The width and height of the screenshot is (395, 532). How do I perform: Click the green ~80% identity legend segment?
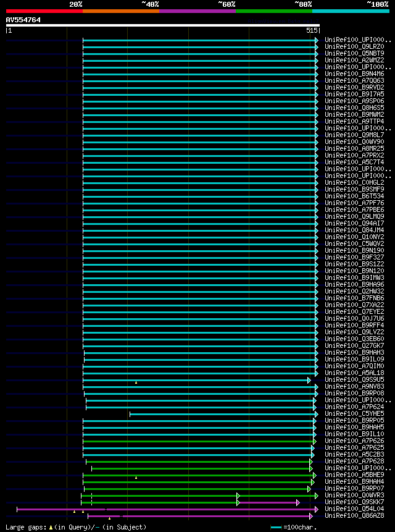point(274,11)
